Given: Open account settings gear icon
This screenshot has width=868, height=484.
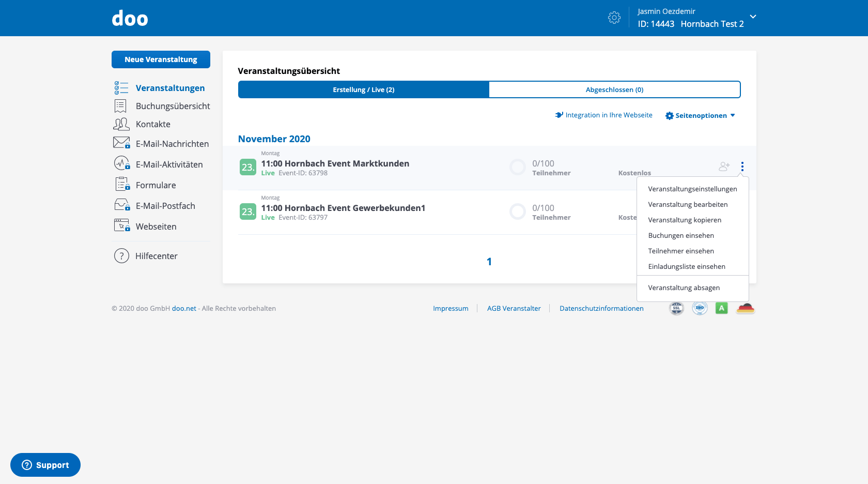Looking at the screenshot, I should [614, 18].
